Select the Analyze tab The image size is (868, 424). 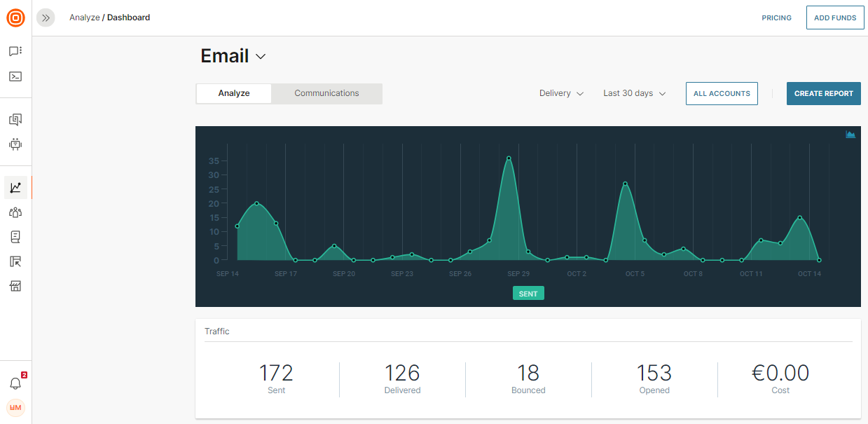(234, 93)
